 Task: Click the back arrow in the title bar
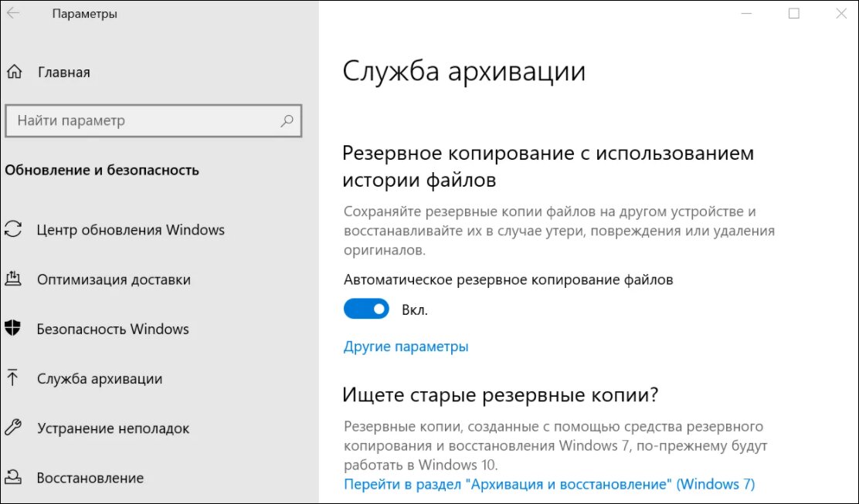click(x=13, y=13)
